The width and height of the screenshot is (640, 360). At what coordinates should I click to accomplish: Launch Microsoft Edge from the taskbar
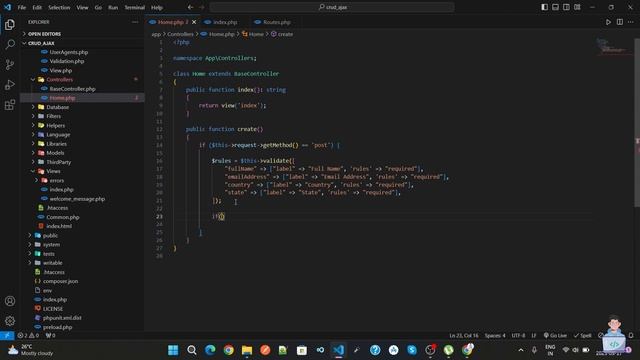pos(210,350)
